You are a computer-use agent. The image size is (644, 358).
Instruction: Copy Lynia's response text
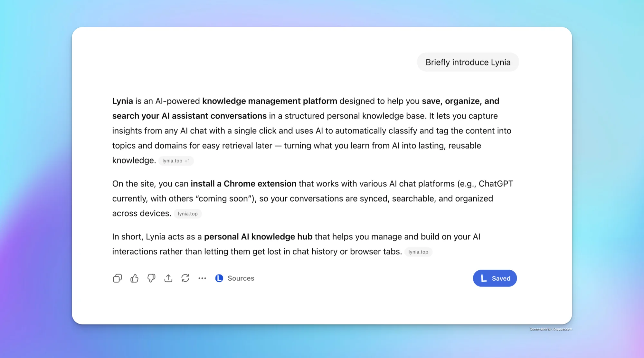[117, 278]
